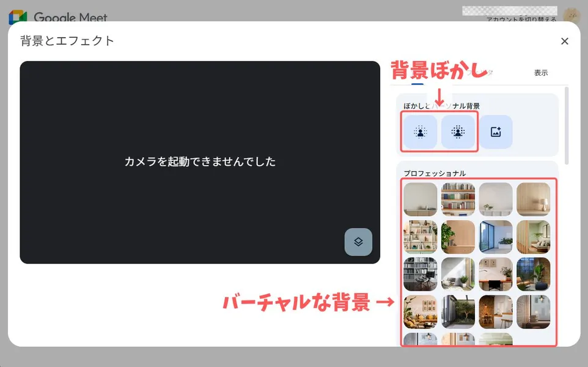This screenshot has width=588, height=367.
Task: Open the profile avatar in Google Meet page
Action: tap(571, 15)
